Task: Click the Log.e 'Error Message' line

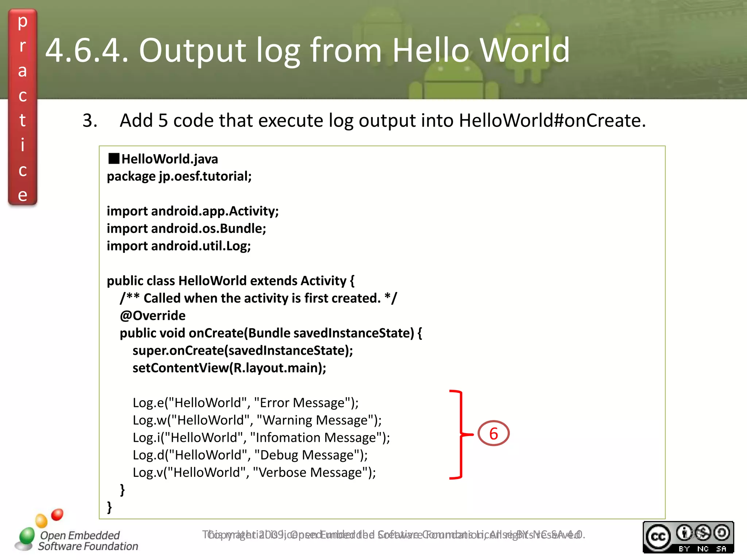Action: [246, 403]
